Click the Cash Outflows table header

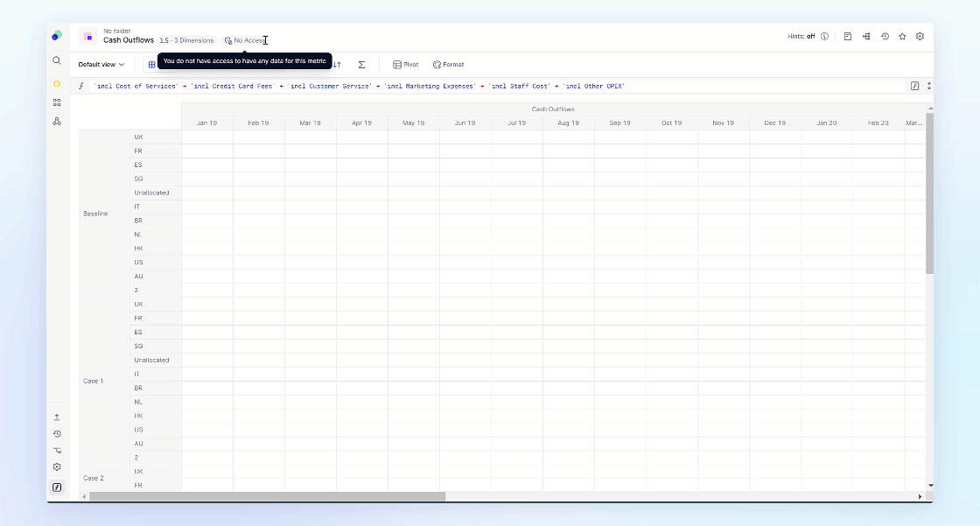553,109
